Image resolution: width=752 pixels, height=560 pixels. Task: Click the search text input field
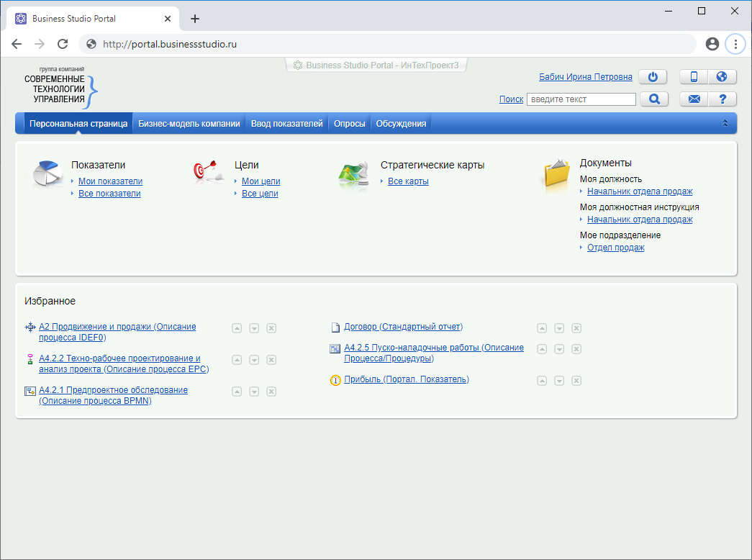pyautogui.click(x=581, y=99)
